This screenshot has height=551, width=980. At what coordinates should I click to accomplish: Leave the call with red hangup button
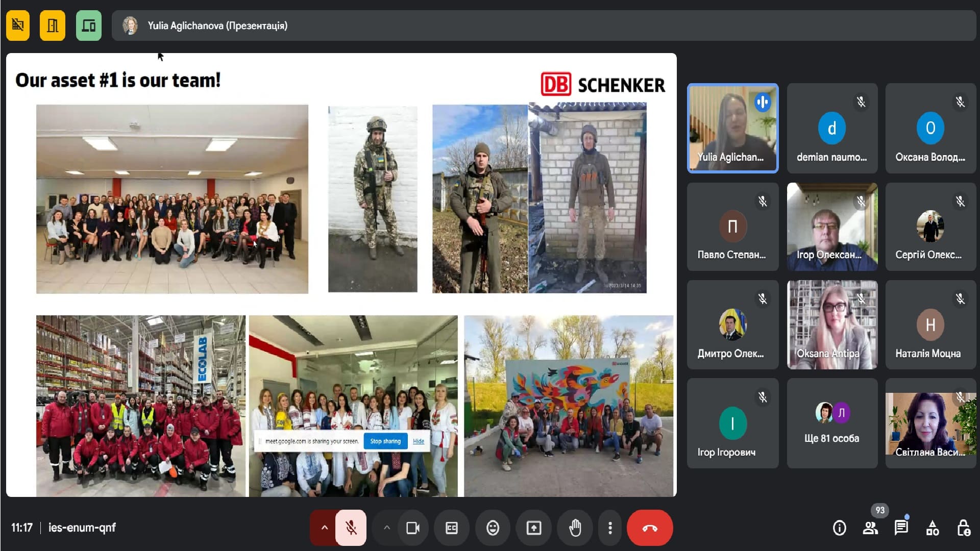649,528
